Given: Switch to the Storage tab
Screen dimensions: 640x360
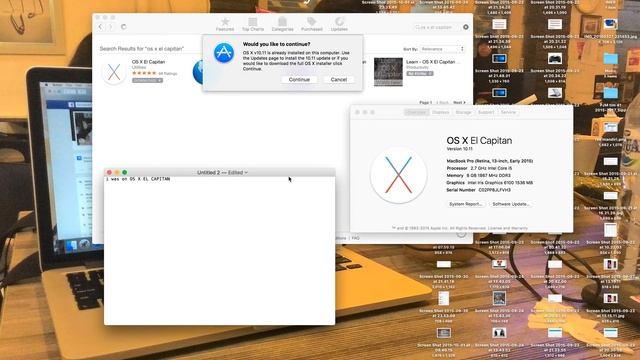Looking at the screenshot, I should coord(463,112).
